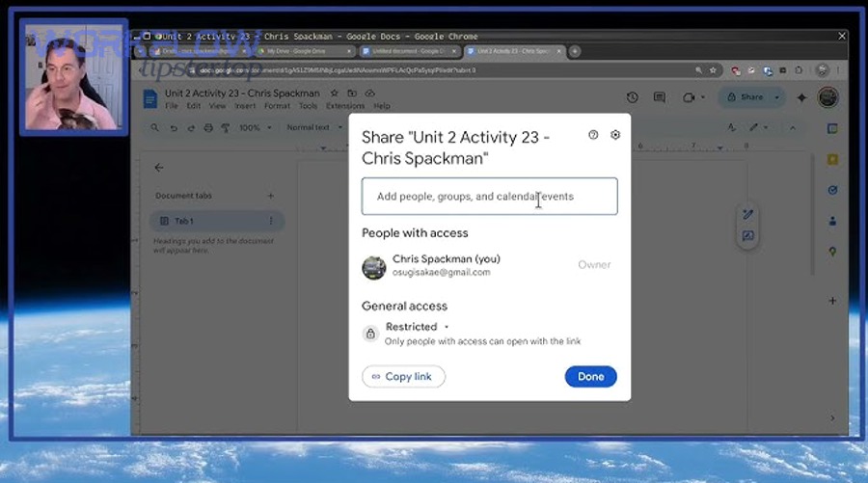The width and height of the screenshot is (868, 483).
Task: Click the document vertical scrollbar
Action: [812, 215]
